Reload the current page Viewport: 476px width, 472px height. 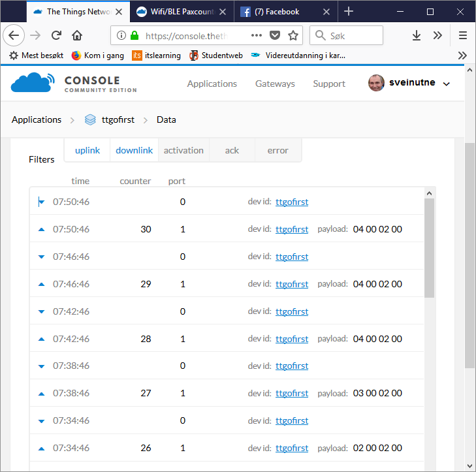point(56,35)
